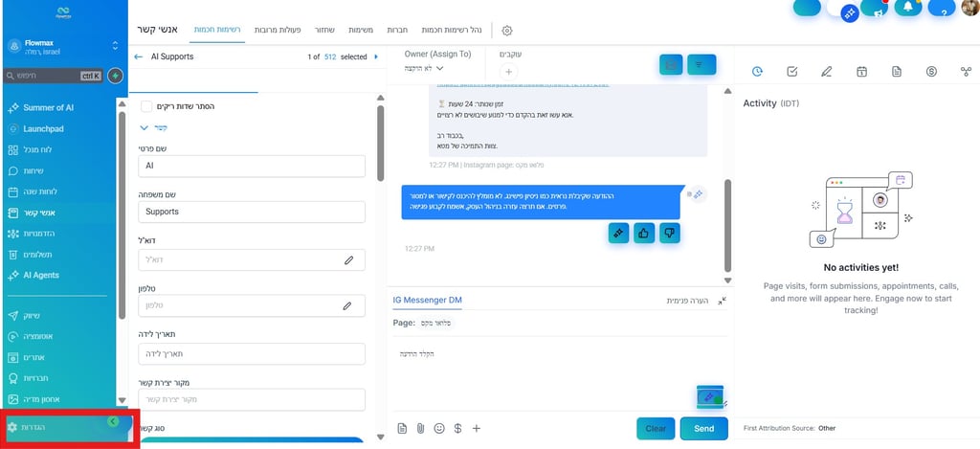This screenshot has height=449, width=980.
Task: Open the notifications bell icon
Action: pos(908,8)
